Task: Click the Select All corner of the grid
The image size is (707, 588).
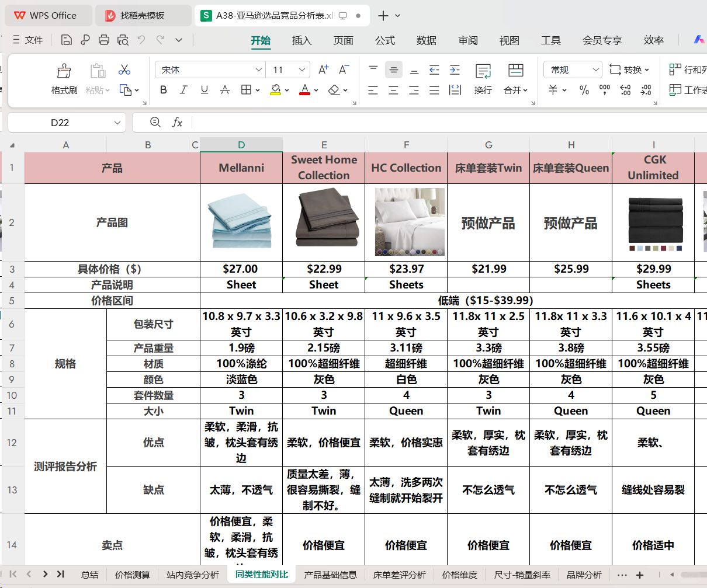Action: tap(12, 145)
